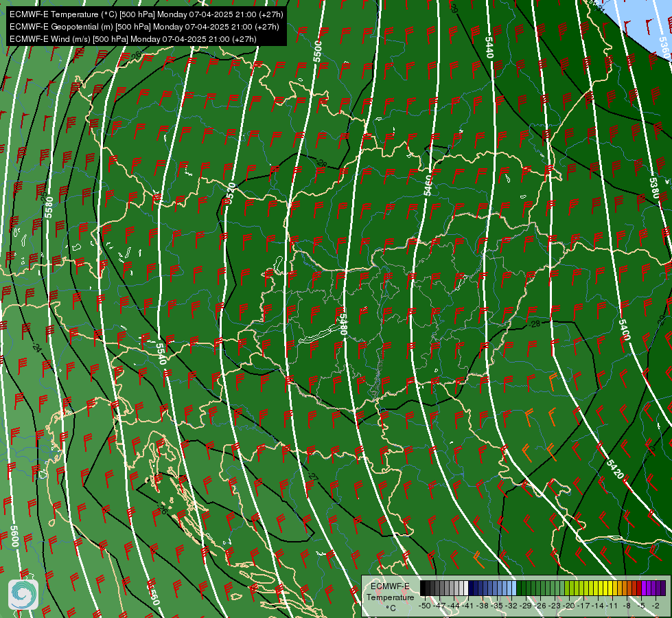Click the 5600 contour label

(x=14, y=536)
